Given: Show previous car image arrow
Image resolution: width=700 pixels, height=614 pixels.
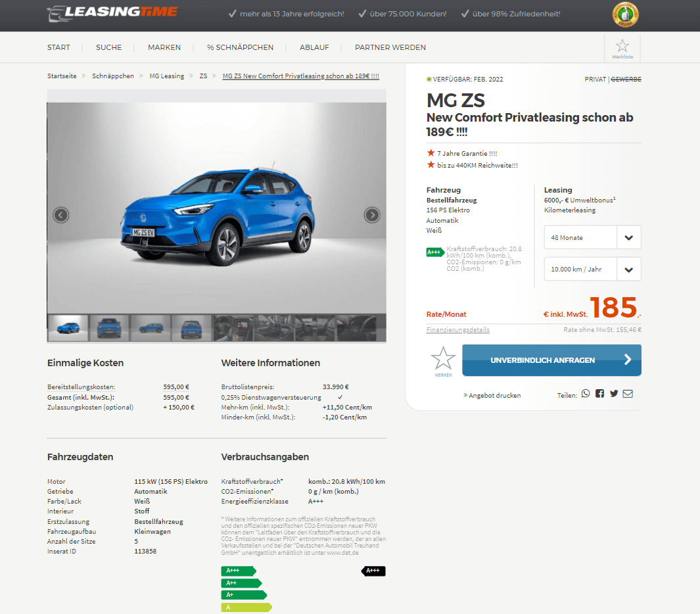Looking at the screenshot, I should pyautogui.click(x=60, y=215).
